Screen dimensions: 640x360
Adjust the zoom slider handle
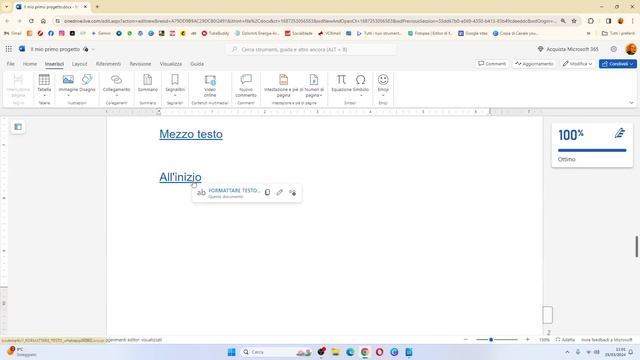click(491, 340)
